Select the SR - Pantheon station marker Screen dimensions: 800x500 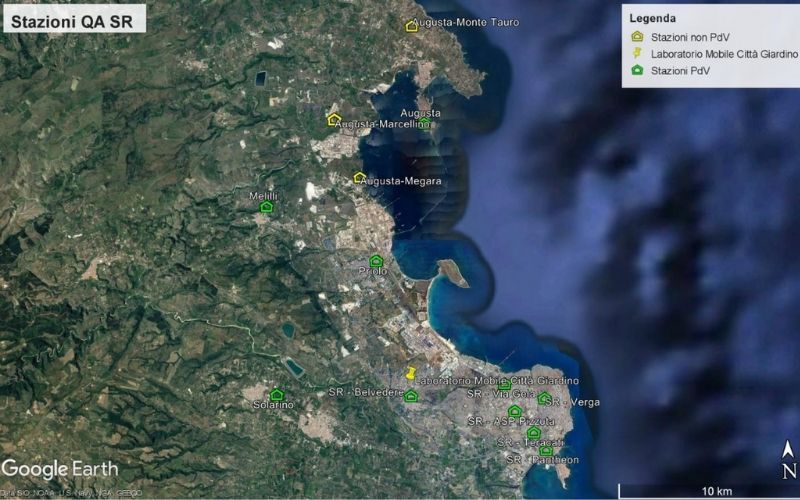(x=546, y=451)
